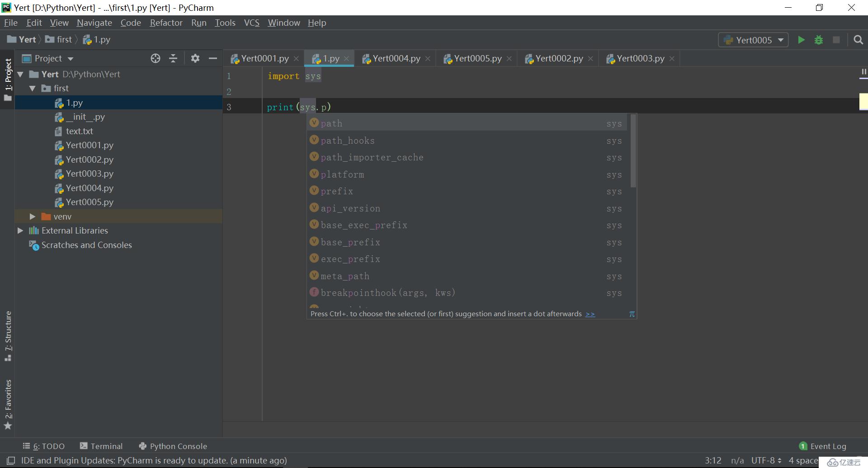
Task: Open the VCS menu
Action: pyautogui.click(x=252, y=23)
